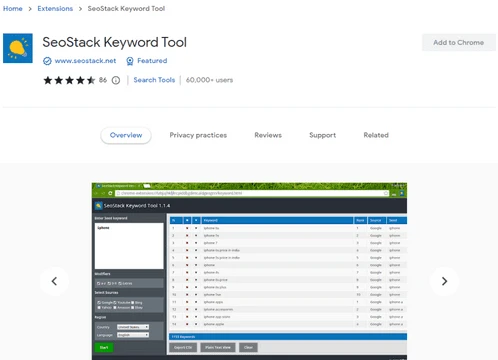The height and width of the screenshot is (360, 498).
Task: Switch to the Support tab
Action: [x=322, y=135]
